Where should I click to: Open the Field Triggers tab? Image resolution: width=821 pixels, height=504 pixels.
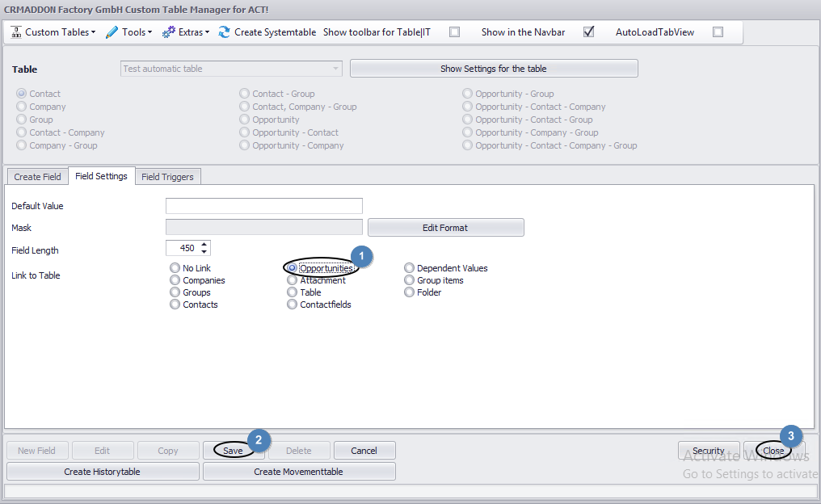pos(168,175)
